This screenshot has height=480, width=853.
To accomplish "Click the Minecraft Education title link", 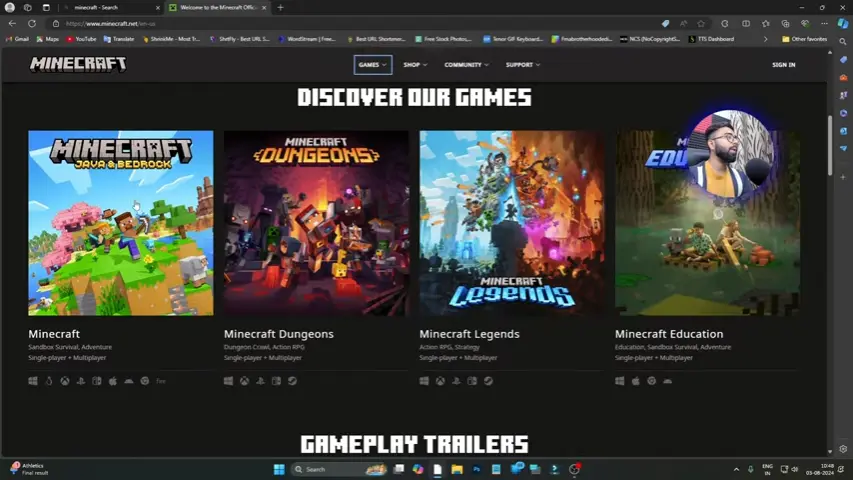I will pyautogui.click(x=669, y=334).
